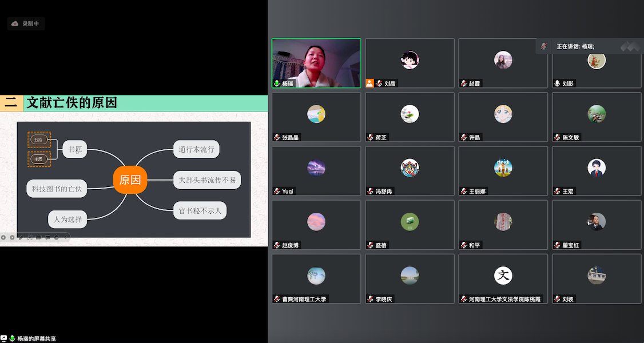644x343 pixels.
Task: Click the orange host icon on 刘晶's tile
Action: click(x=369, y=83)
